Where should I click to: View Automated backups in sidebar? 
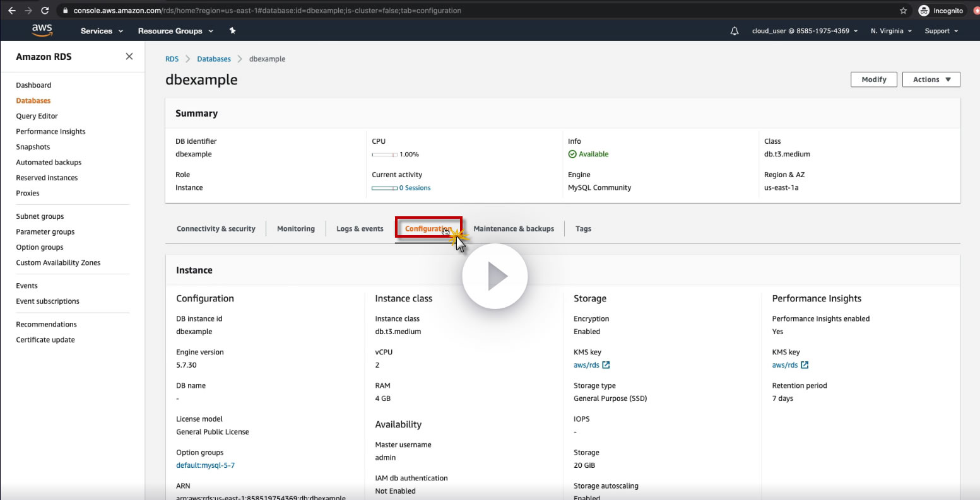point(49,162)
